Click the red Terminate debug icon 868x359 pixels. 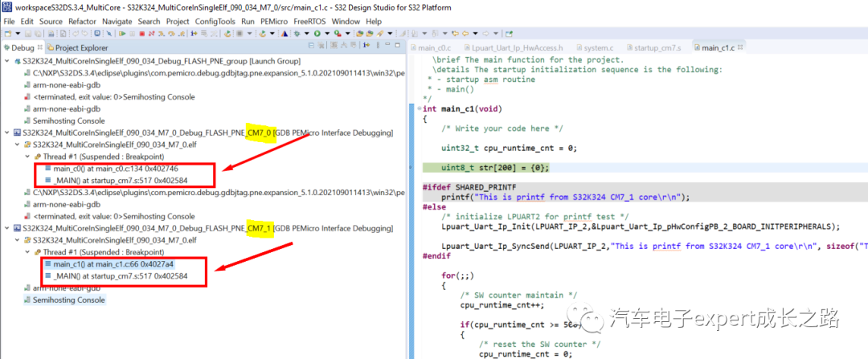pos(142,33)
